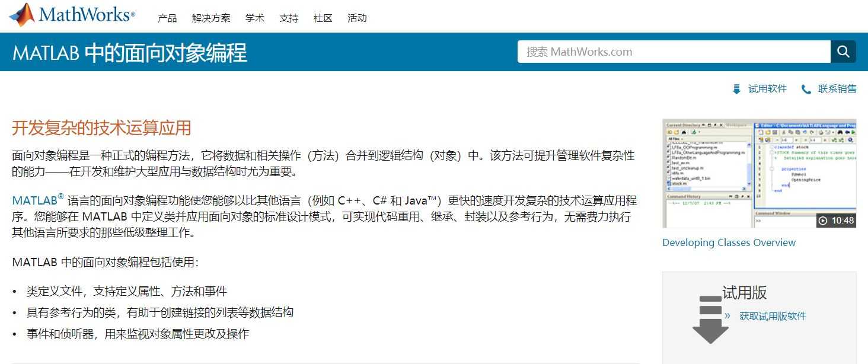Screen dimensions: 868x364
Task: Click the 搜索 MathWorks.com search field
Action: click(x=674, y=52)
